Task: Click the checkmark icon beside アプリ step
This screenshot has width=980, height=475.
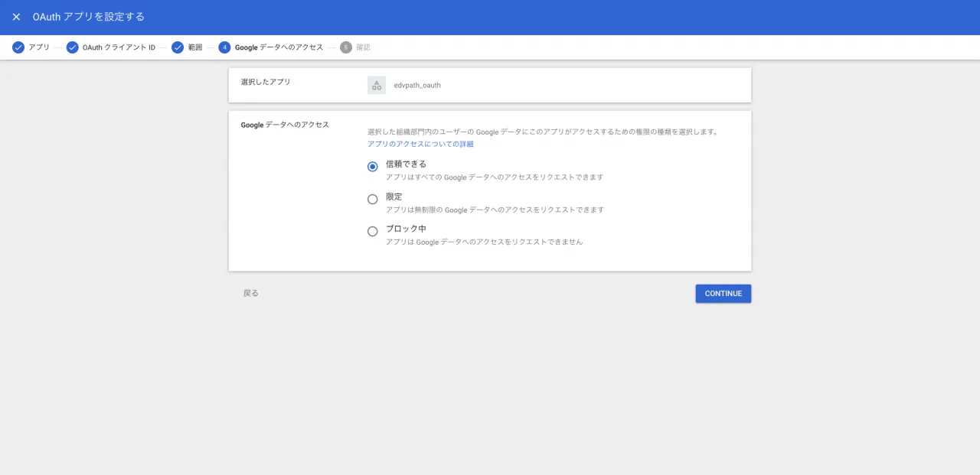Action: click(x=18, y=47)
